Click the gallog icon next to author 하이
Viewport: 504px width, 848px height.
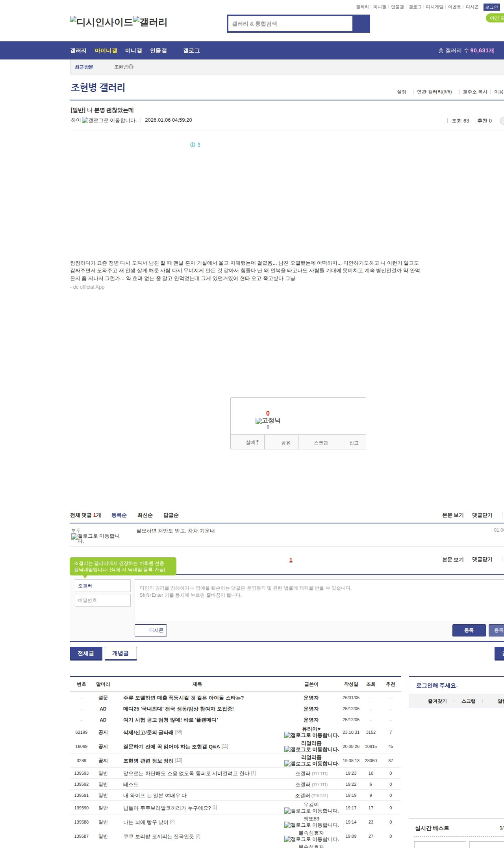109,121
